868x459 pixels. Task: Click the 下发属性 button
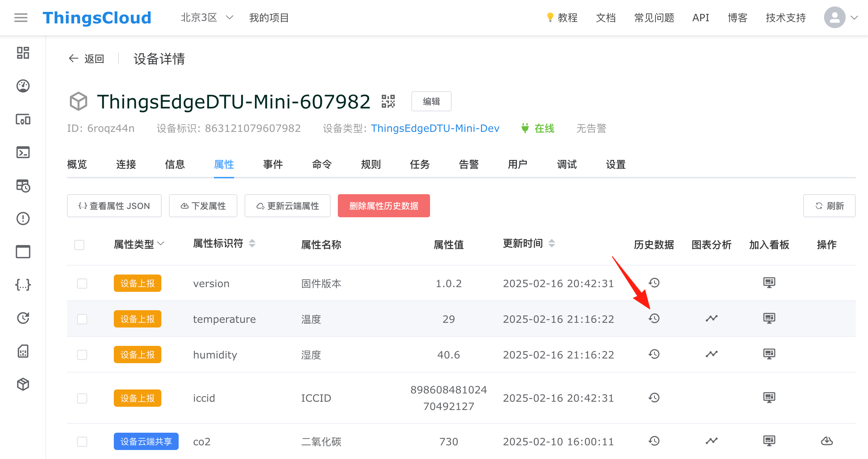point(203,206)
